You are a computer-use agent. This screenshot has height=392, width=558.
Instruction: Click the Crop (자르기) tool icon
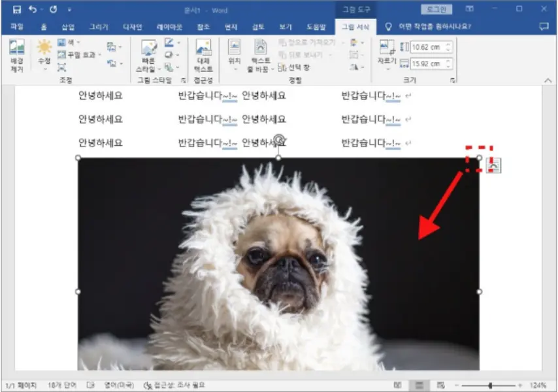(x=386, y=55)
